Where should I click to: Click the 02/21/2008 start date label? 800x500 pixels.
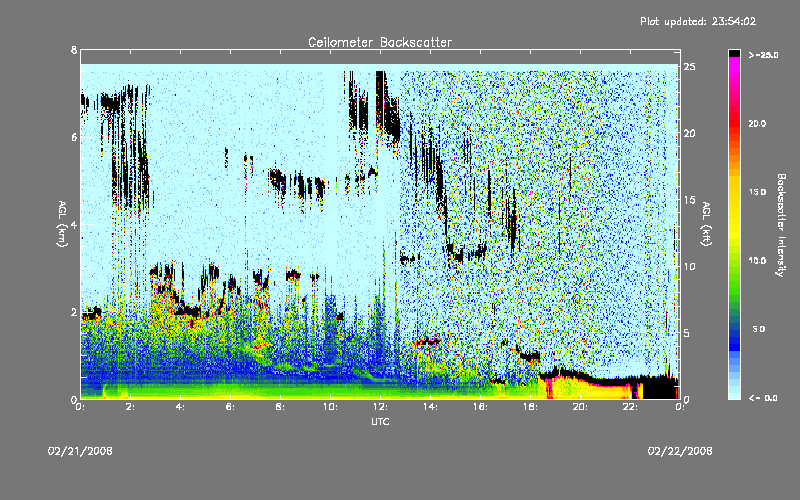[80, 451]
